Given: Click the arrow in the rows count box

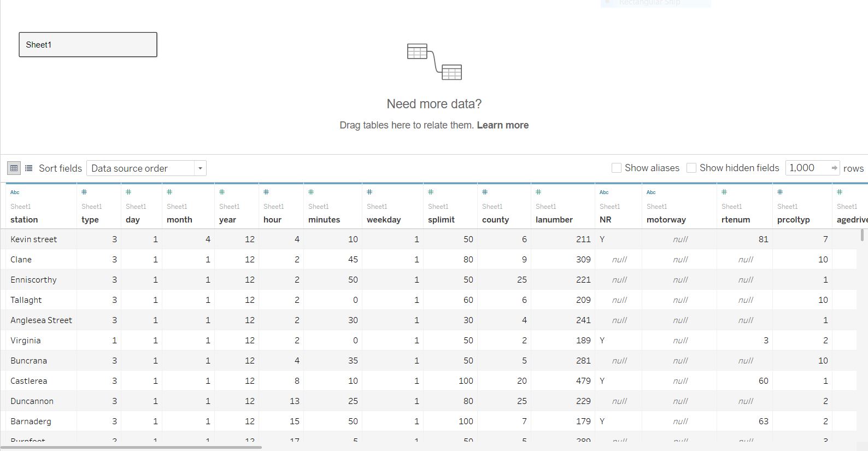Looking at the screenshot, I should pos(834,168).
